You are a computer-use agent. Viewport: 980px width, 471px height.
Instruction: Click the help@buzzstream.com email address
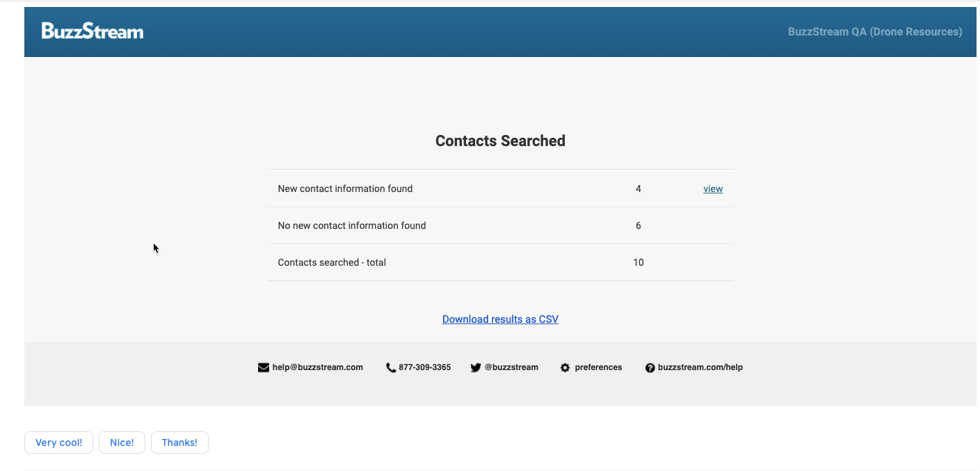(318, 367)
